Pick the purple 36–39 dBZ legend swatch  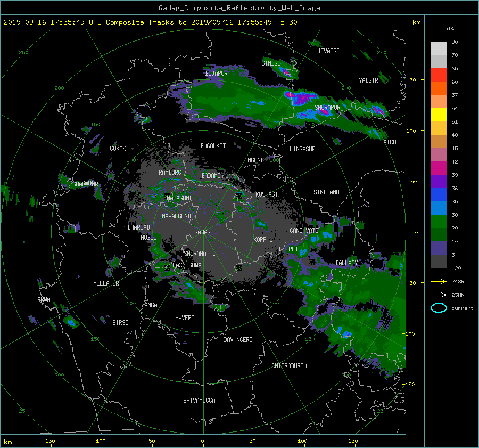(439, 182)
